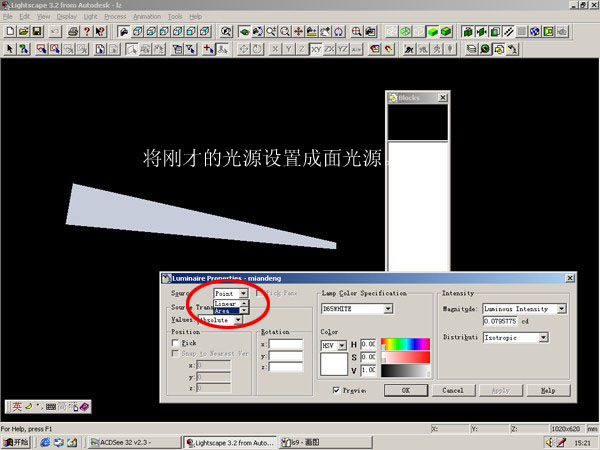This screenshot has width=600, height=450.
Task: Open the Display menu
Action: pyautogui.click(x=67, y=16)
